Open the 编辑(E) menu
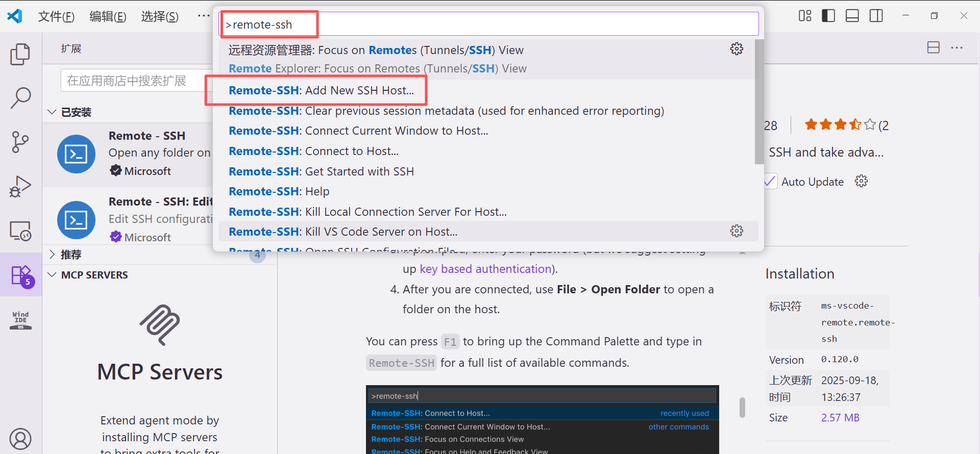The image size is (980, 454). pos(108,16)
